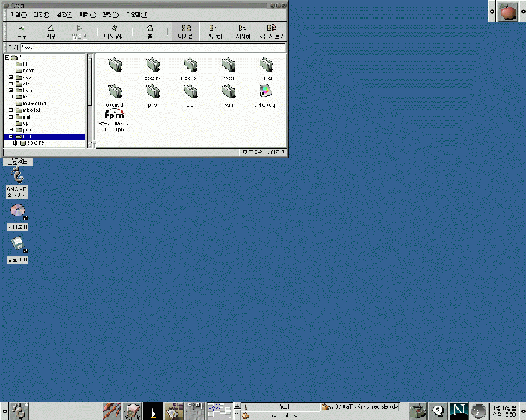Open the CD-ROM desktop icon

click(17, 212)
